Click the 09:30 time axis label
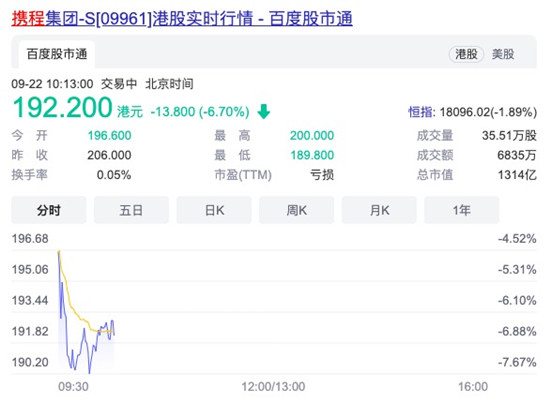 click(x=73, y=387)
